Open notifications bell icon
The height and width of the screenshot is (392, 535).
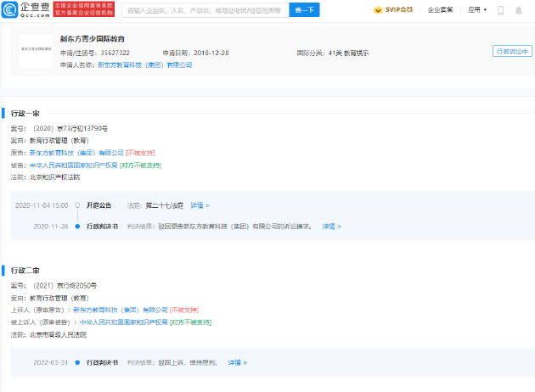point(519,10)
